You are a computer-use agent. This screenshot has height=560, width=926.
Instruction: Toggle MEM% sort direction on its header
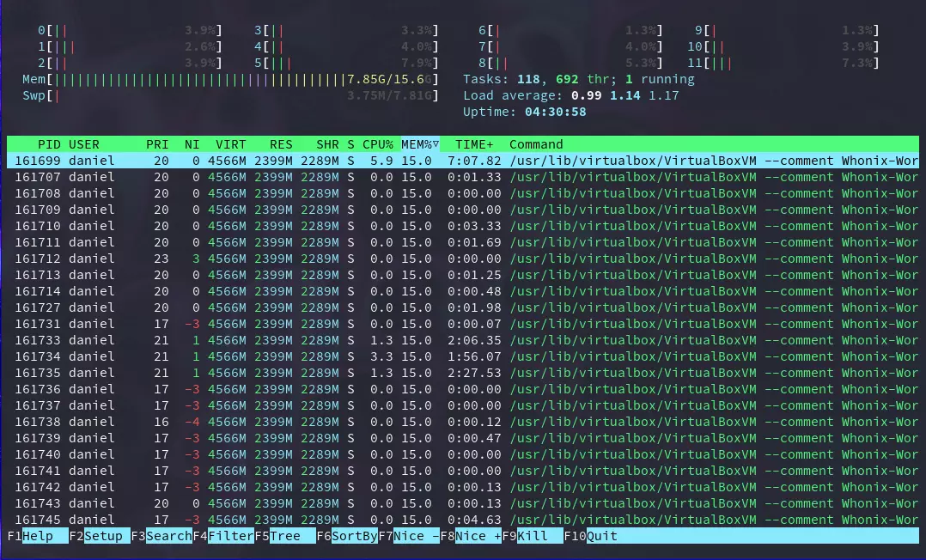pyautogui.click(x=418, y=144)
